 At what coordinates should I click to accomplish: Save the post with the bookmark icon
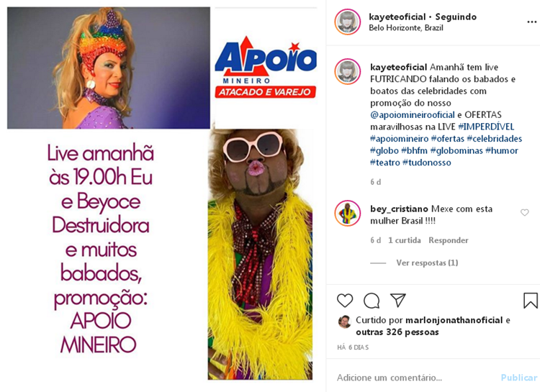coord(531,301)
